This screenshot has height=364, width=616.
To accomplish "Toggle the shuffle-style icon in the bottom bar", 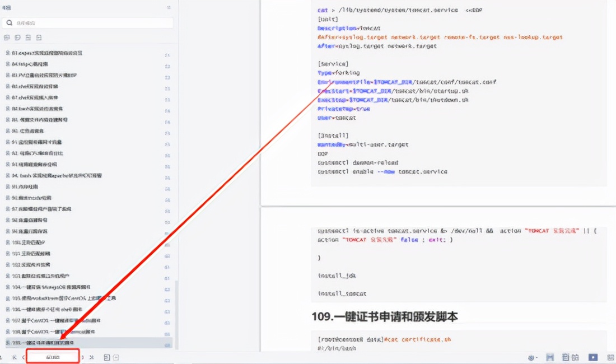I will [92, 357].
